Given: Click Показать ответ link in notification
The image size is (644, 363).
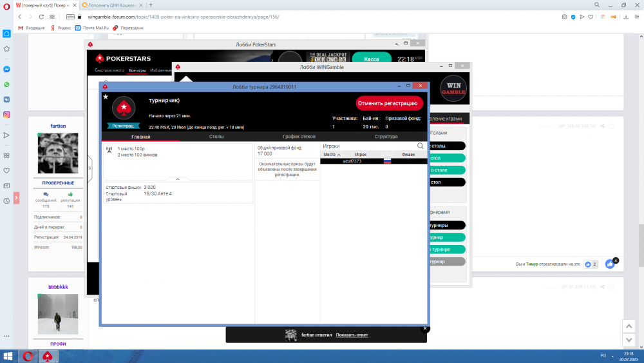Looking at the screenshot, I should [352, 335].
